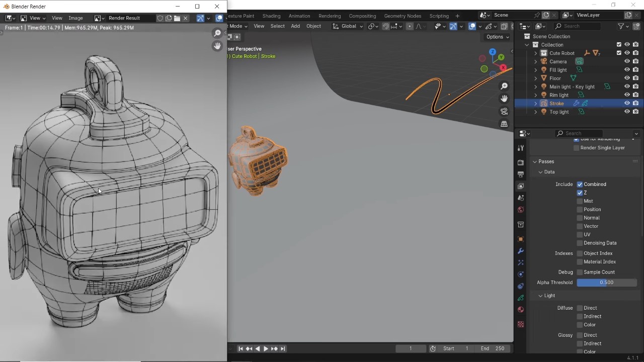Open the Output properties tab
Image resolution: width=644 pixels, height=362 pixels.
(520, 174)
